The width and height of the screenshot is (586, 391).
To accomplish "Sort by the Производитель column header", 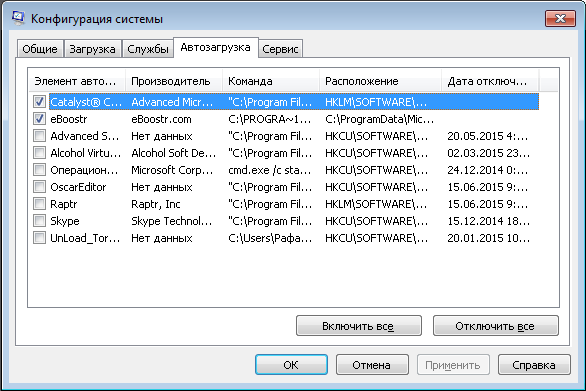I will 174,81.
